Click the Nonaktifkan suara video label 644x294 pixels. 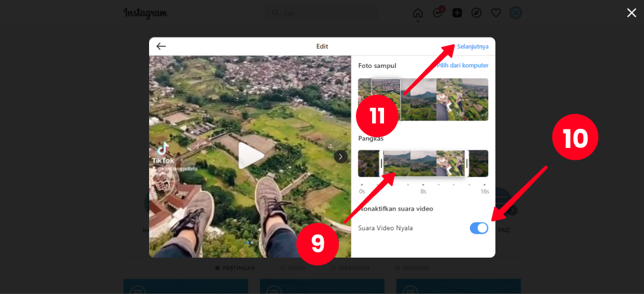(396, 209)
